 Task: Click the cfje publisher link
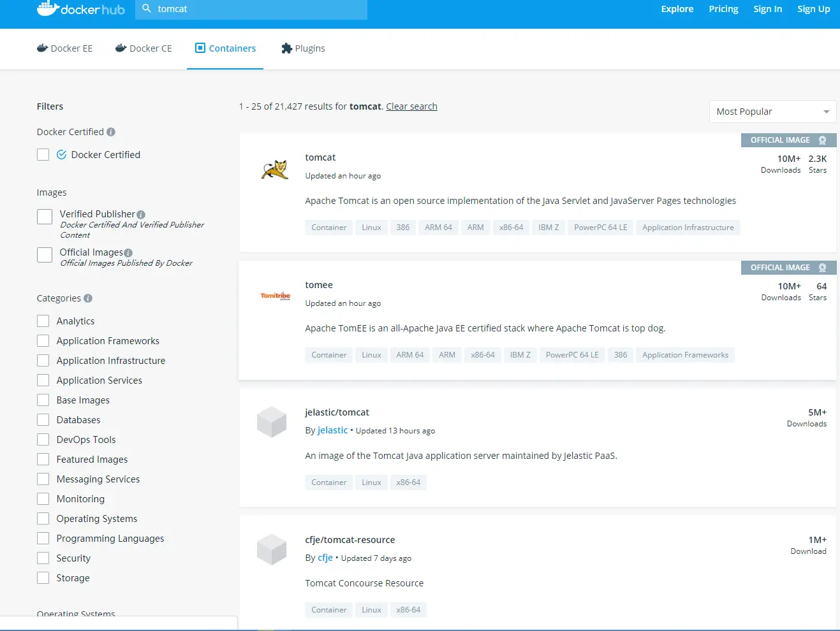pyautogui.click(x=325, y=558)
